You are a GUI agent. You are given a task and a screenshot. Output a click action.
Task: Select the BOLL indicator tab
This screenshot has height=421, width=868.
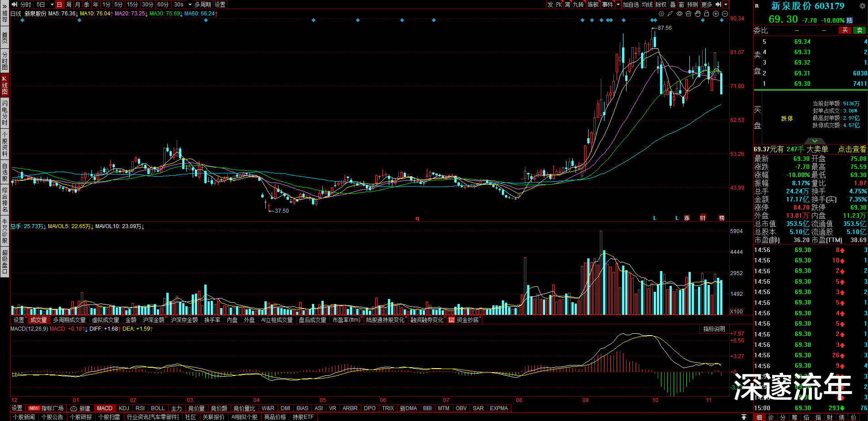(x=158, y=408)
